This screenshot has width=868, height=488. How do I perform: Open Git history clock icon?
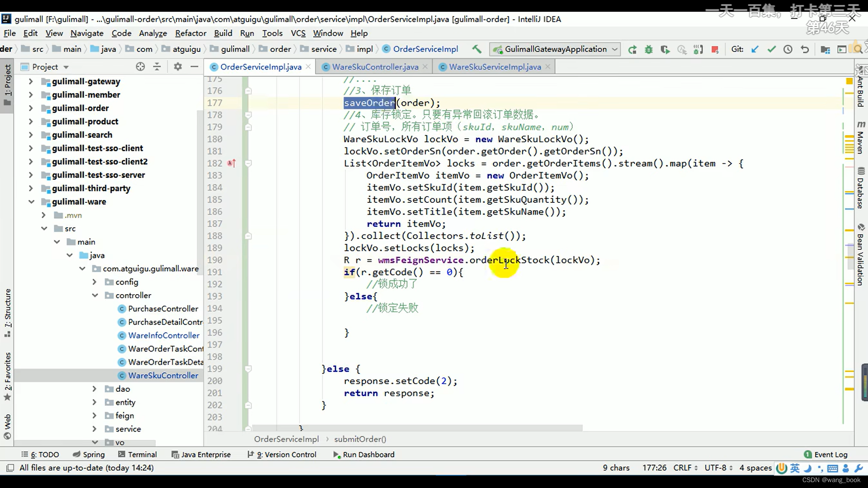(x=788, y=49)
